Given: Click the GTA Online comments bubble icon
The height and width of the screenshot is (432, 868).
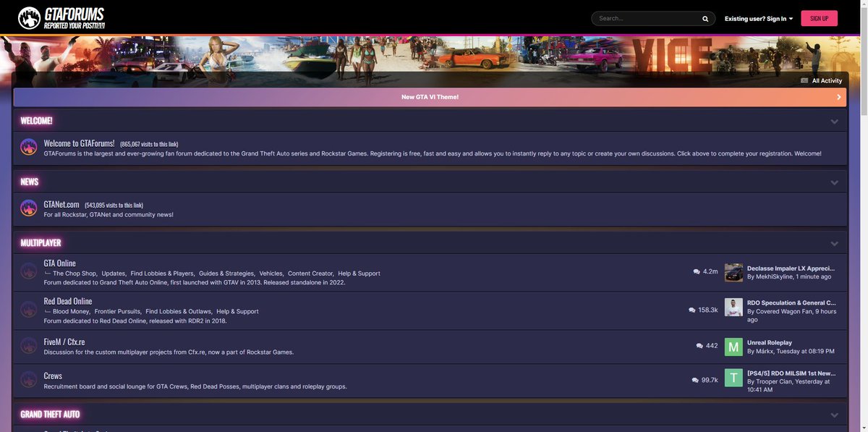Looking at the screenshot, I should click(x=697, y=272).
